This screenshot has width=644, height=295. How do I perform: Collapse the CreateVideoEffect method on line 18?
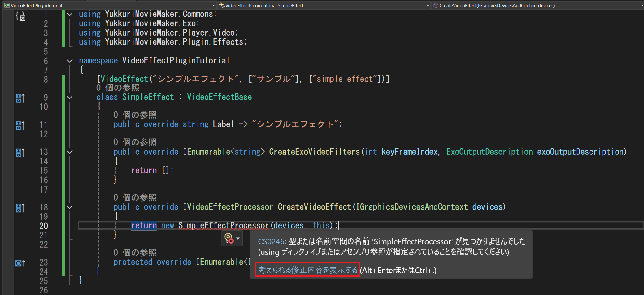tap(70, 207)
